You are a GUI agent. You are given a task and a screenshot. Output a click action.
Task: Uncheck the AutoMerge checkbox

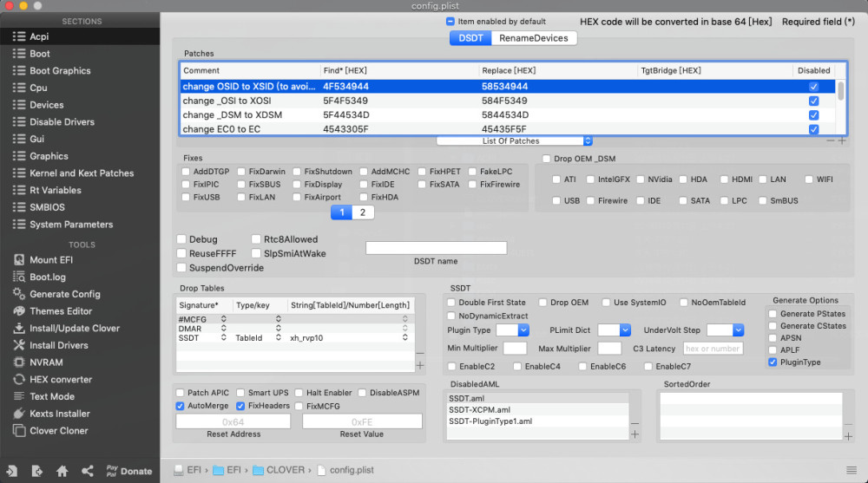coord(181,406)
